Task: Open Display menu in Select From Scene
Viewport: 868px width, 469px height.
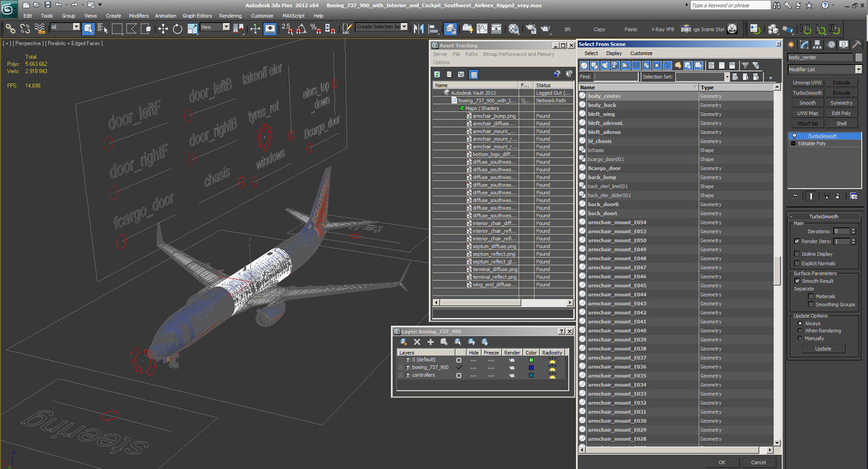Action: pos(614,53)
